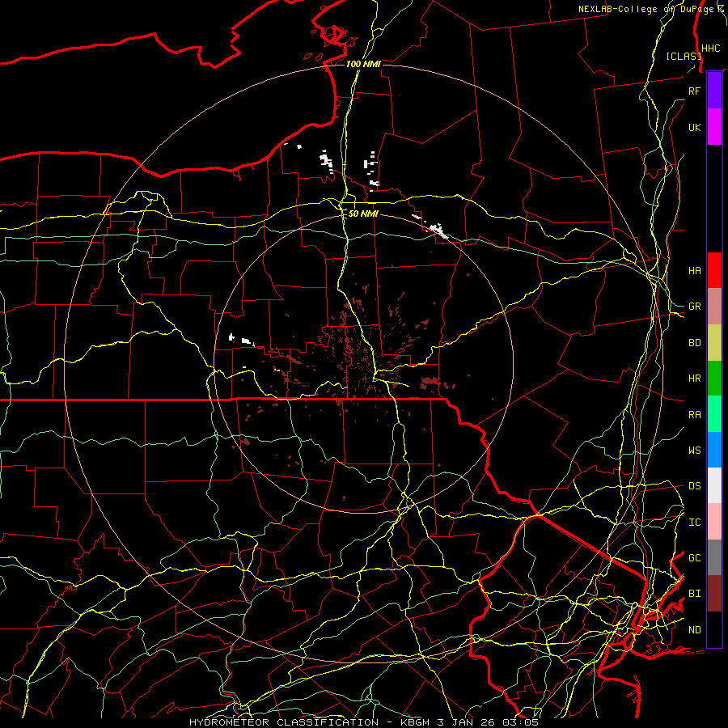This screenshot has height=728, width=728.
Task: Click the GR salmon legend swatch
Action: pos(714,307)
